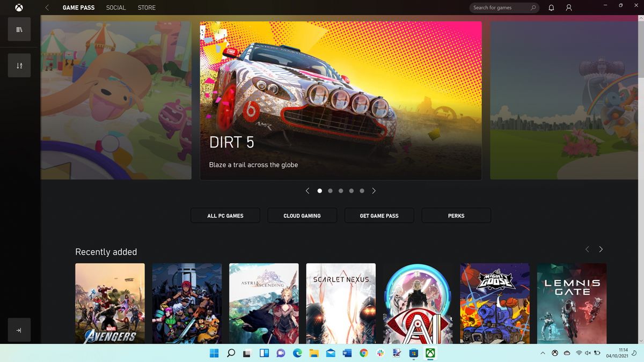Open the STORE tab
The image size is (644, 362).
[x=147, y=8]
